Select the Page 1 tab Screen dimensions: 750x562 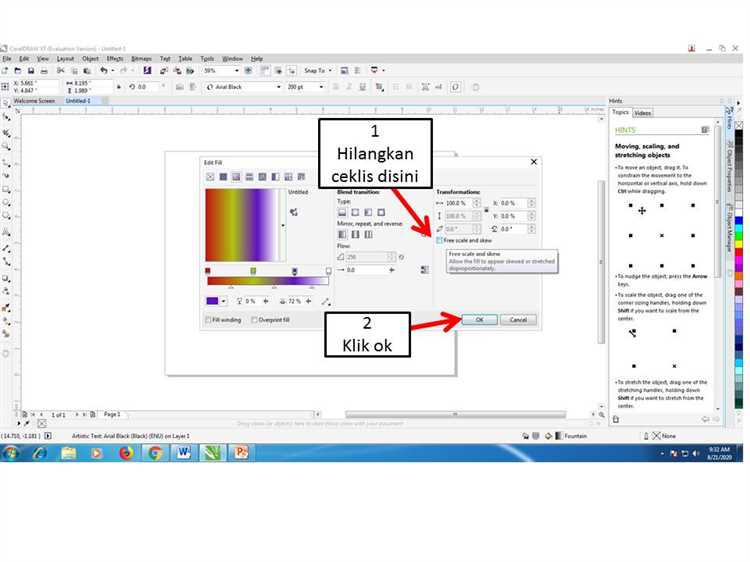112,415
